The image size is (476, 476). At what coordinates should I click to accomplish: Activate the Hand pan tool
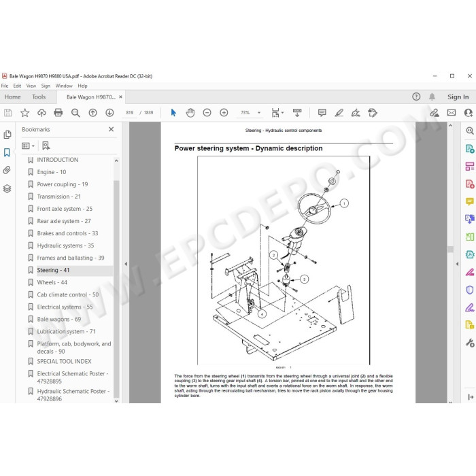tap(190, 113)
